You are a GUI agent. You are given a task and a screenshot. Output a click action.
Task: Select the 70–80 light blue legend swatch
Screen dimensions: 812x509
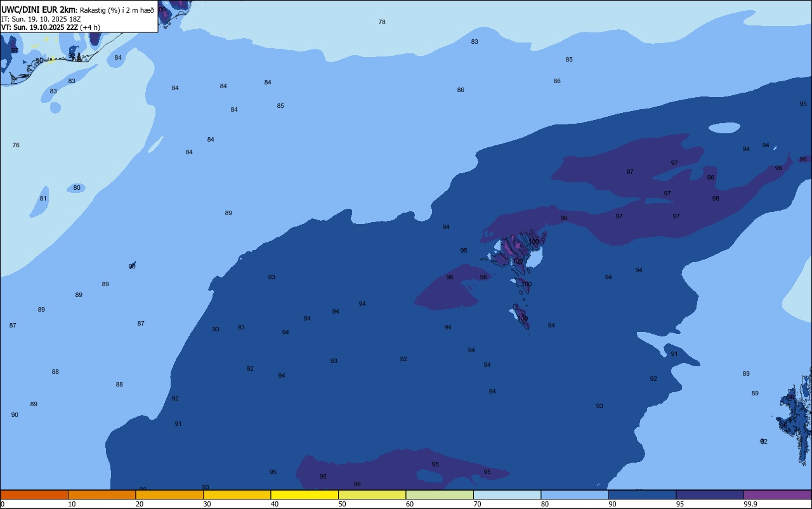tap(507, 494)
